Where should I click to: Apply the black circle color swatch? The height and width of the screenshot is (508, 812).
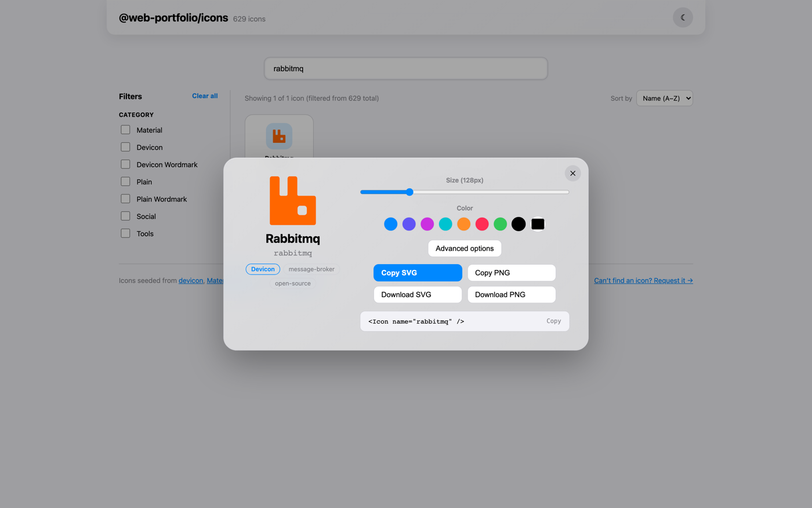click(519, 224)
